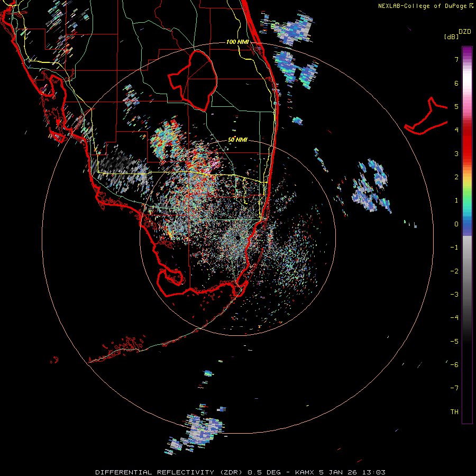Screen dimensions: 476x476
Task: Click the radar site center dot
Action: pos(237,237)
